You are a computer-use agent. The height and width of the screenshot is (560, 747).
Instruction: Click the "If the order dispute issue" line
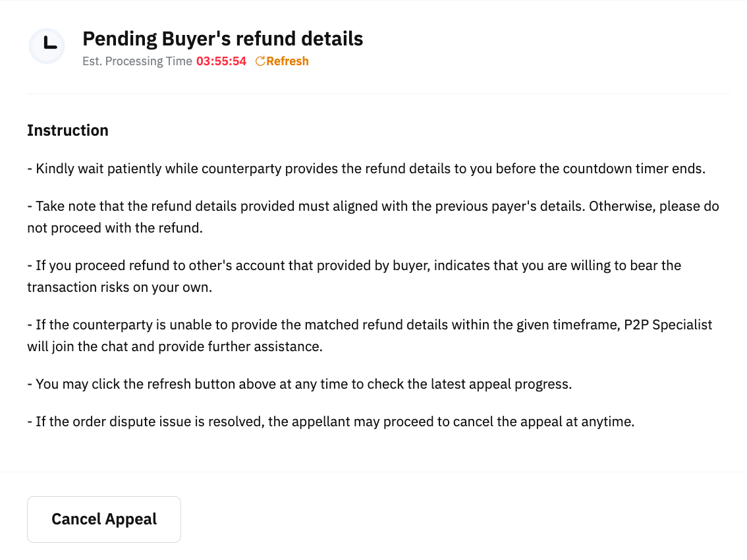click(x=331, y=422)
